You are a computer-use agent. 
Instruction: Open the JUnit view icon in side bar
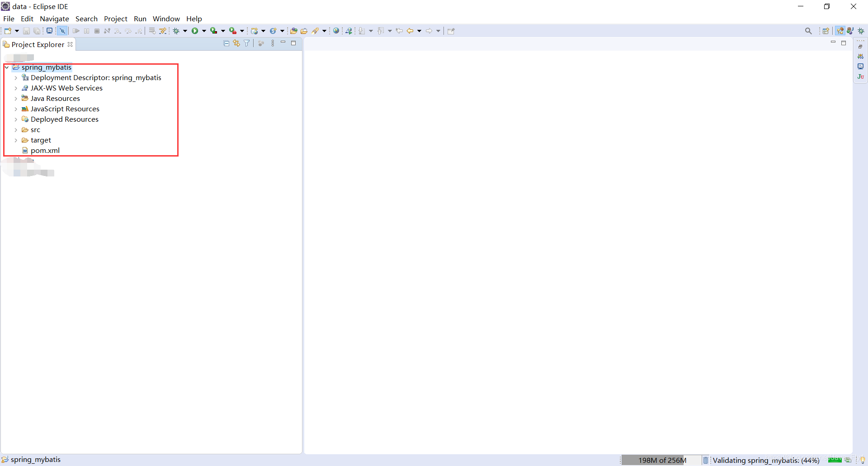860,76
